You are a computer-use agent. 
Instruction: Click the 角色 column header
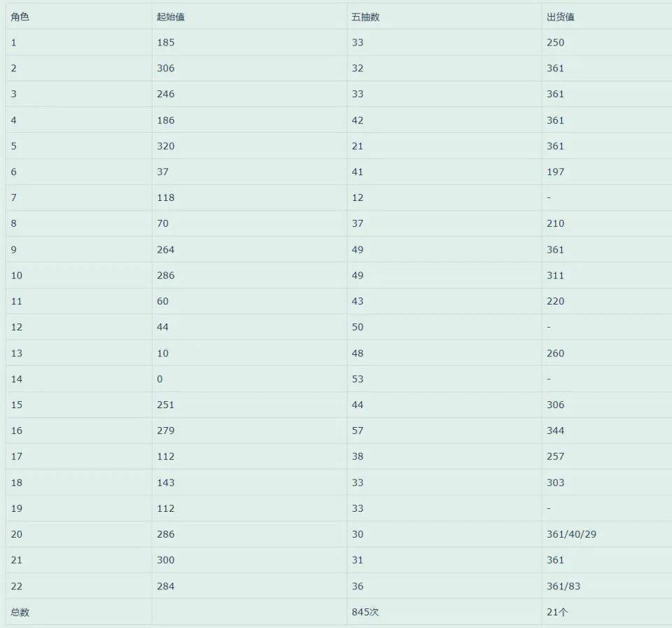point(20,17)
